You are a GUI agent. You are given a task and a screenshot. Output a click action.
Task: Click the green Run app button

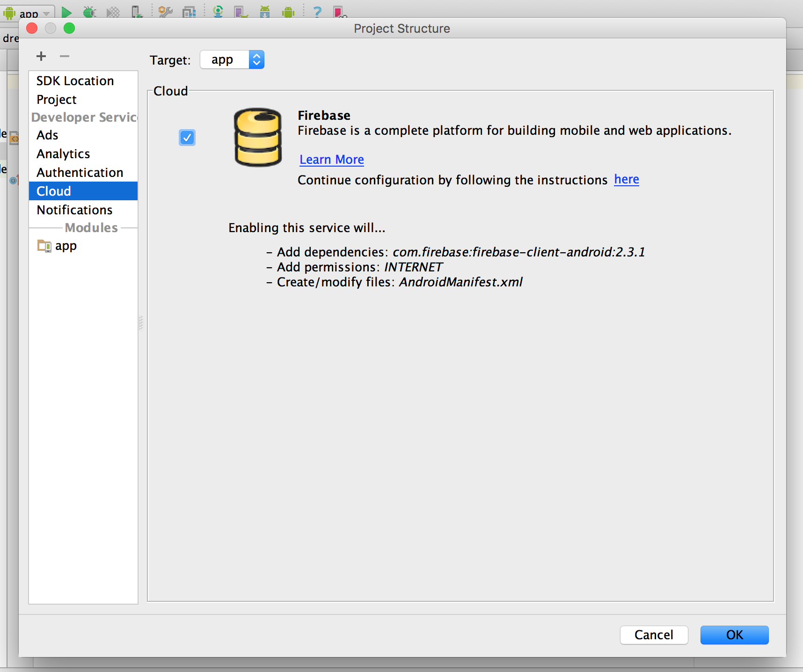(66, 12)
